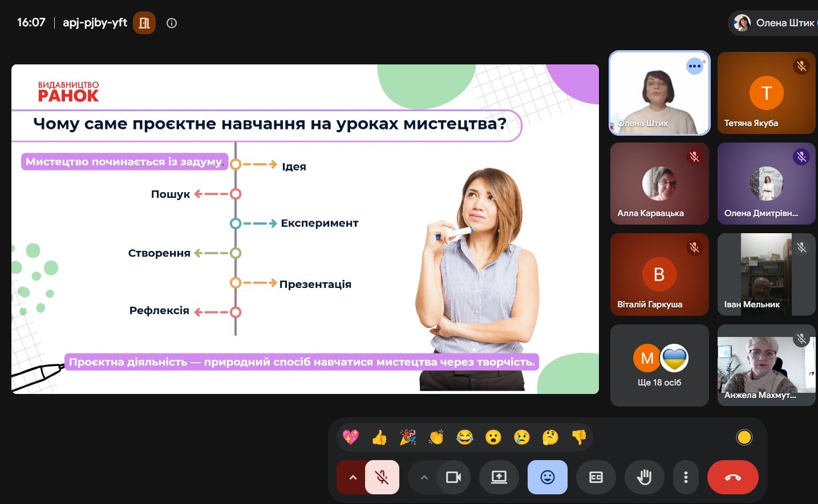Show the other 18 participants tile
Screen dimensions: 818x504
659,365
